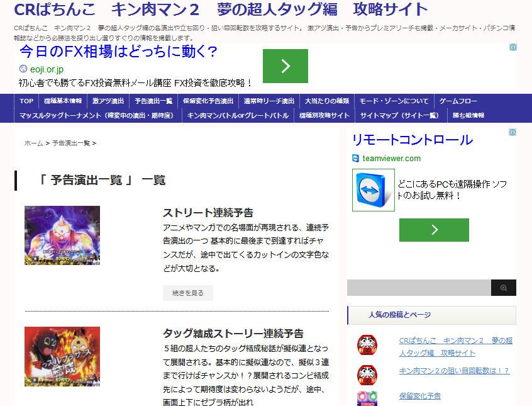Screen dimensions: 532x406
Task: Click リモートコントロール ad headline
Action: [x=413, y=140]
